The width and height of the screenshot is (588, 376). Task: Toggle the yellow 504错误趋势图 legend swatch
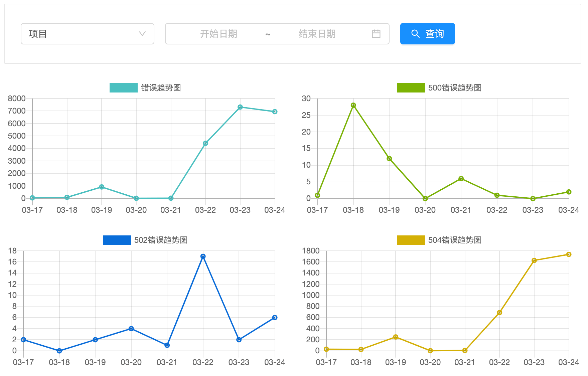pyautogui.click(x=411, y=240)
